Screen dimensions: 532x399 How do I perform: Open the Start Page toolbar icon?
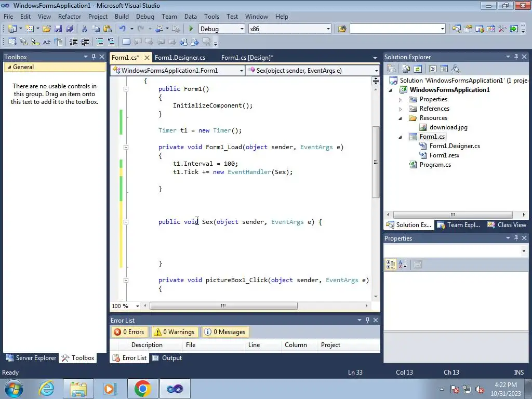[514, 29]
